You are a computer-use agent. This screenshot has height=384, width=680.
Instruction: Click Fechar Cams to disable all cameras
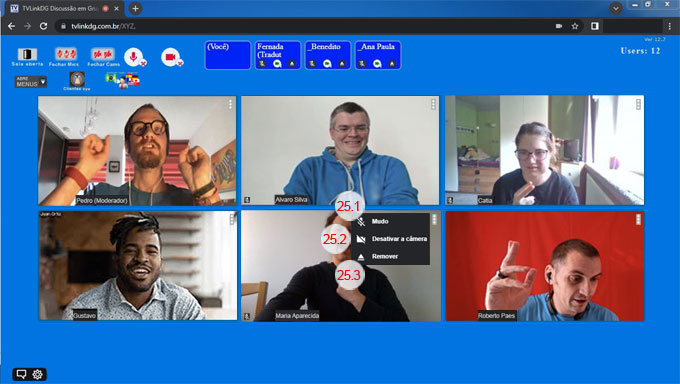point(103,54)
